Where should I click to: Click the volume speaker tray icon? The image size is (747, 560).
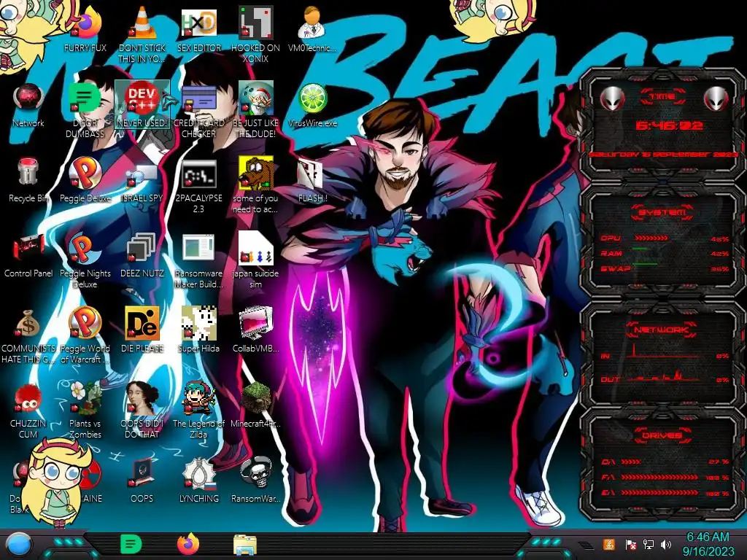[666, 544]
